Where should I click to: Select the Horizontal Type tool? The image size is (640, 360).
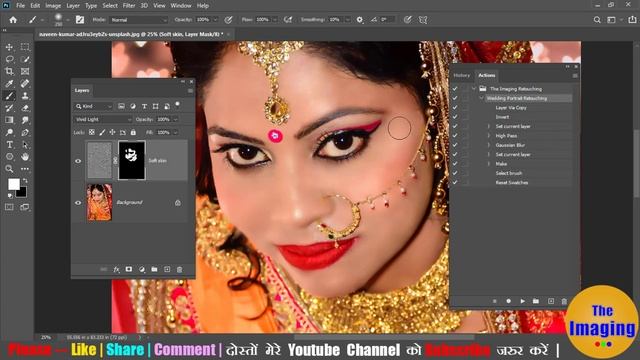pos(9,144)
